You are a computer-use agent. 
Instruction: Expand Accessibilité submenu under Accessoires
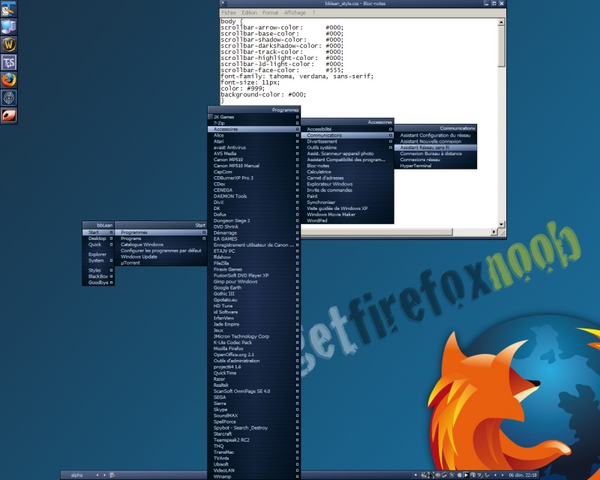[x=347, y=129]
